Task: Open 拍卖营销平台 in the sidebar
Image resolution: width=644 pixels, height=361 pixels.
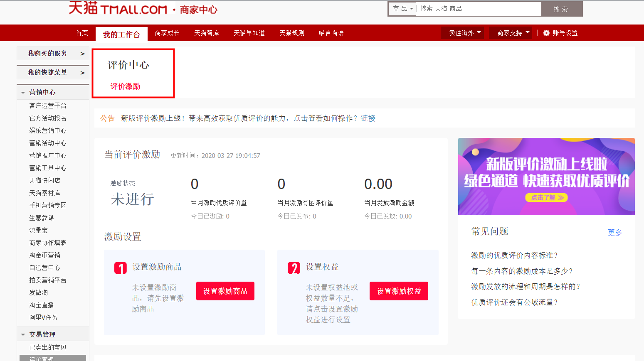Action: click(x=48, y=280)
